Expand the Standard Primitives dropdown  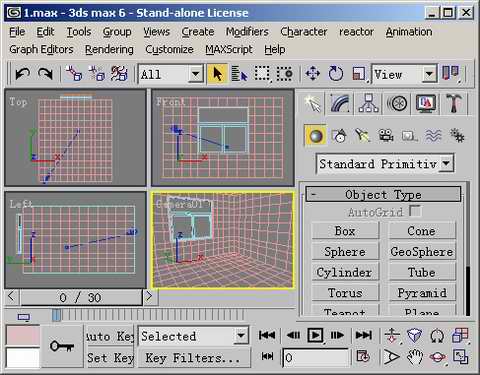(385, 164)
